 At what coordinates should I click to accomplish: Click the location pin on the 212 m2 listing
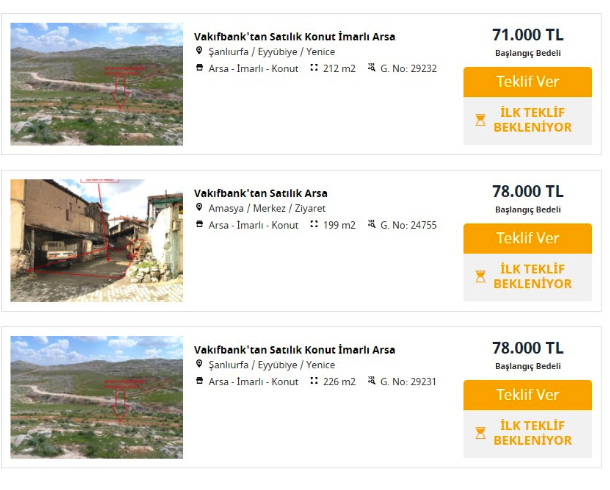[200, 52]
